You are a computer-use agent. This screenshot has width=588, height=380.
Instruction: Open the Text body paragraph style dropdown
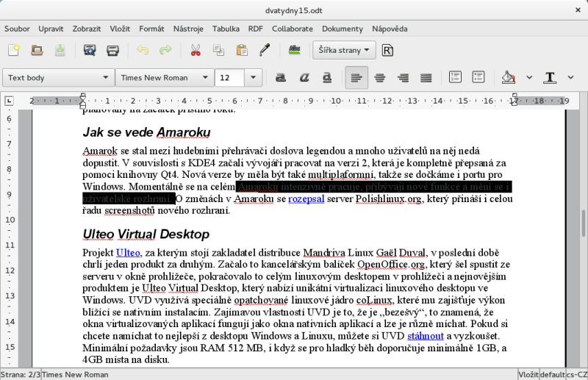(x=105, y=77)
